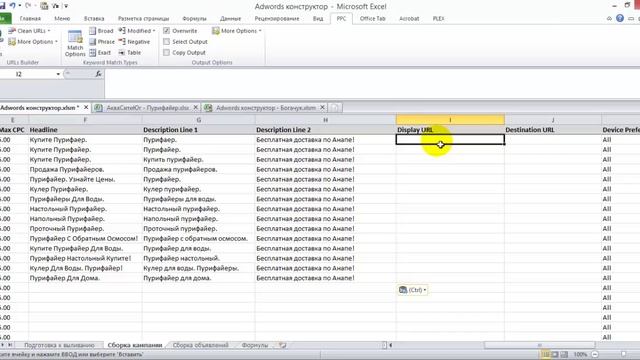Apply the Broad match type
The width and height of the screenshot is (640, 360).
[101, 31]
